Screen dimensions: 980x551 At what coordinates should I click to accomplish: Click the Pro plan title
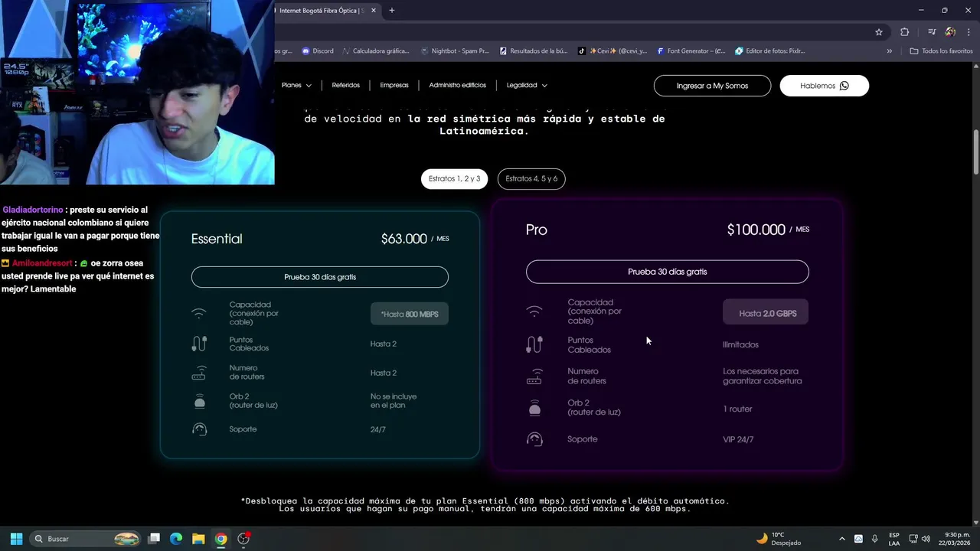click(537, 230)
